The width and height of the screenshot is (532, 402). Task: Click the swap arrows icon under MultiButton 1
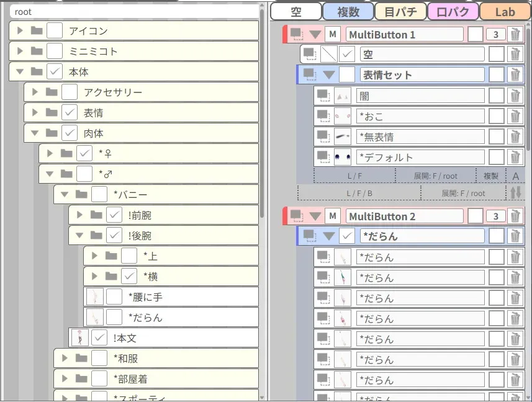(516, 192)
